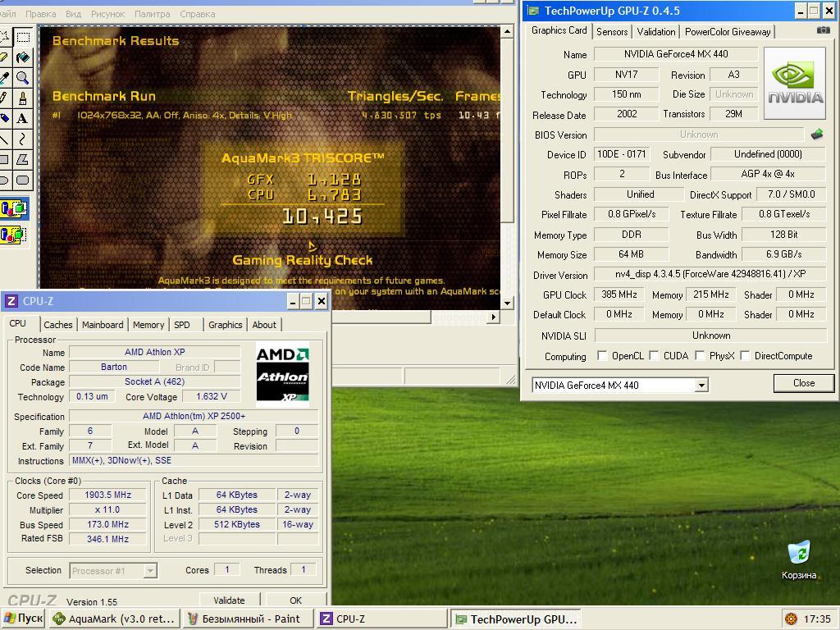Switch to the Caches tab in CPU-Z

[58, 325]
